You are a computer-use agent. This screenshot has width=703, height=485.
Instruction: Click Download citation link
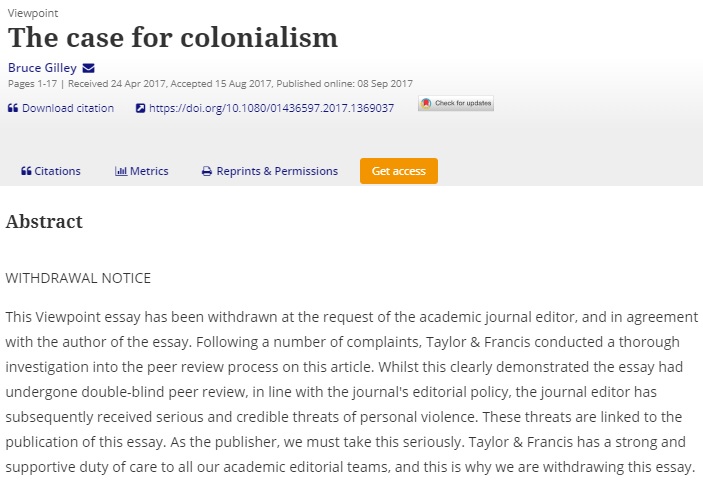(x=68, y=108)
